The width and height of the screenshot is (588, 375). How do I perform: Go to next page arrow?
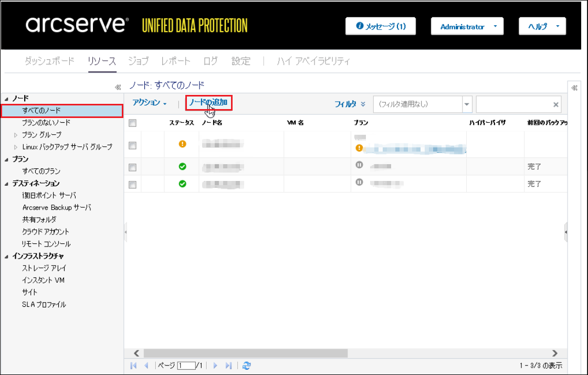(x=215, y=366)
